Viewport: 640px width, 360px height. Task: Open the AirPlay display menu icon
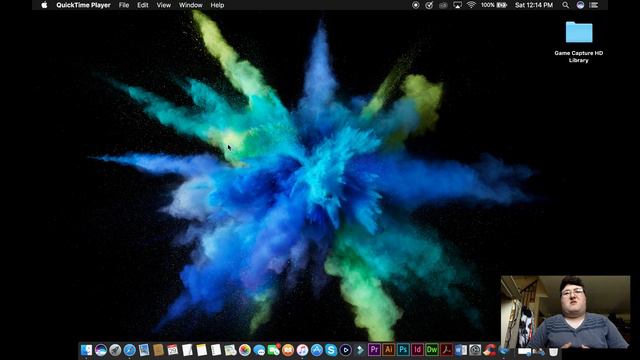(x=457, y=5)
